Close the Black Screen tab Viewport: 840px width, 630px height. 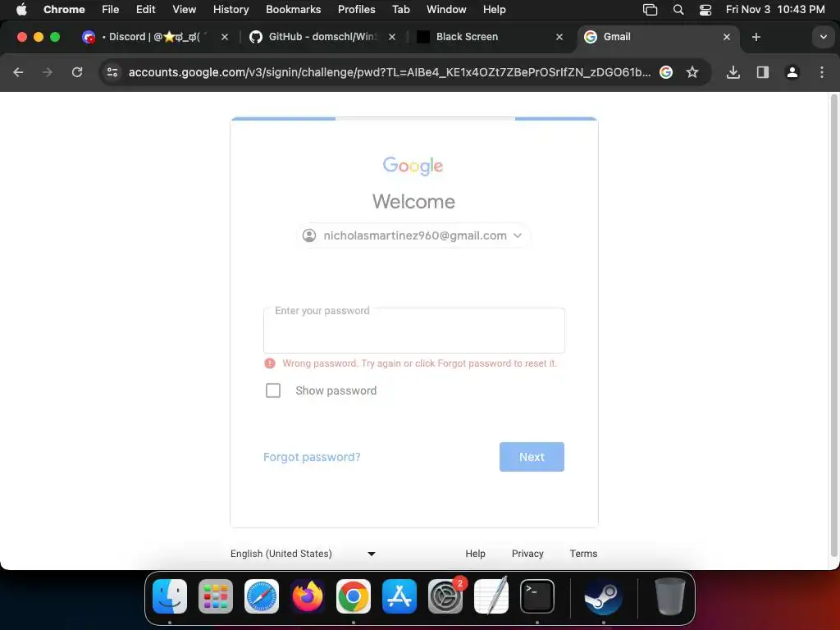click(559, 37)
